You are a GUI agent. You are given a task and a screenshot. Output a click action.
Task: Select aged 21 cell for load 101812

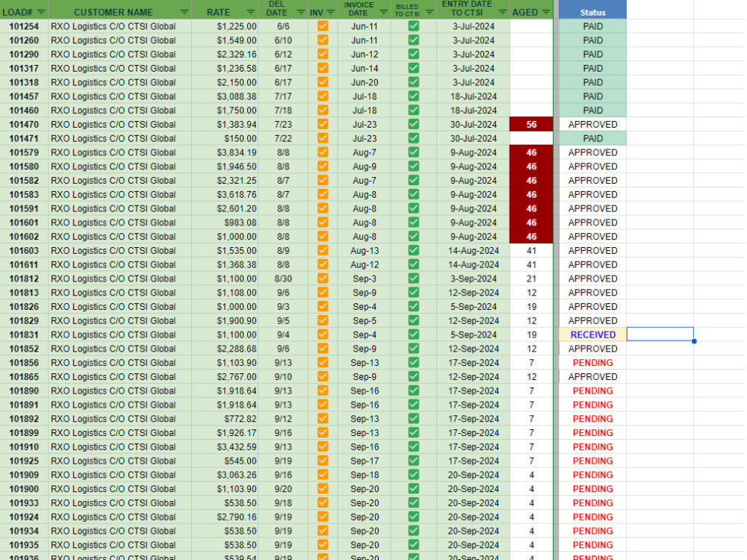pos(531,279)
